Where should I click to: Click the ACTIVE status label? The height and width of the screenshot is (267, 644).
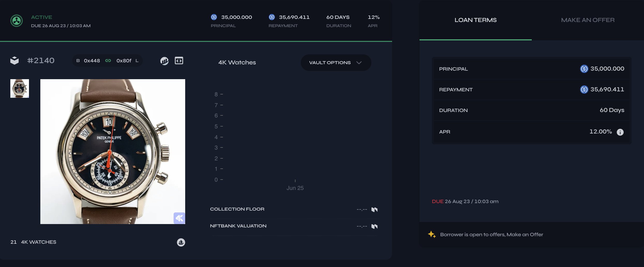[42, 17]
